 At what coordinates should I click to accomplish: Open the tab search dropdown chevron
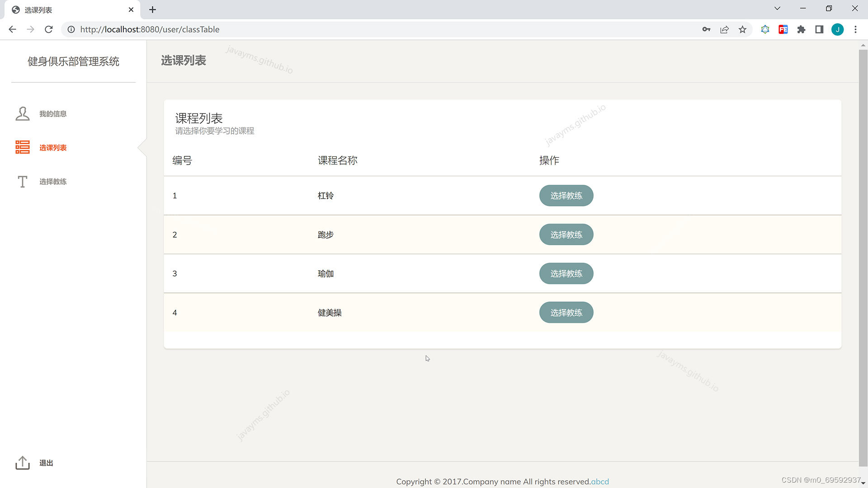click(x=777, y=9)
